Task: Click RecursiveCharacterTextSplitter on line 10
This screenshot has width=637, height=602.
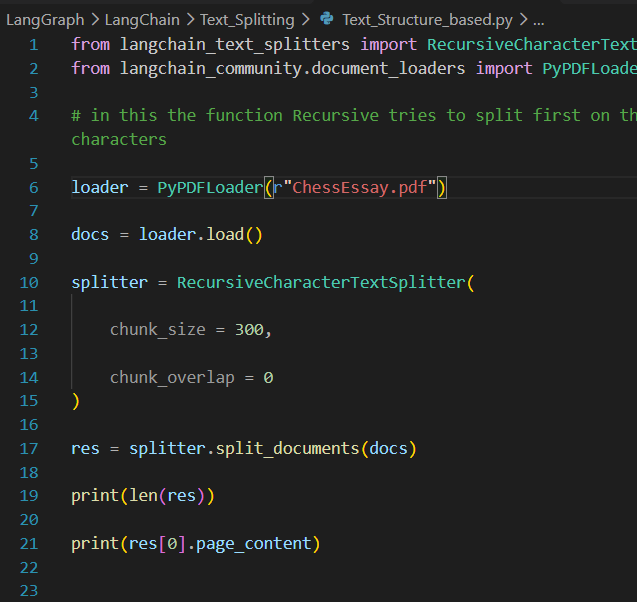Action: click(321, 283)
